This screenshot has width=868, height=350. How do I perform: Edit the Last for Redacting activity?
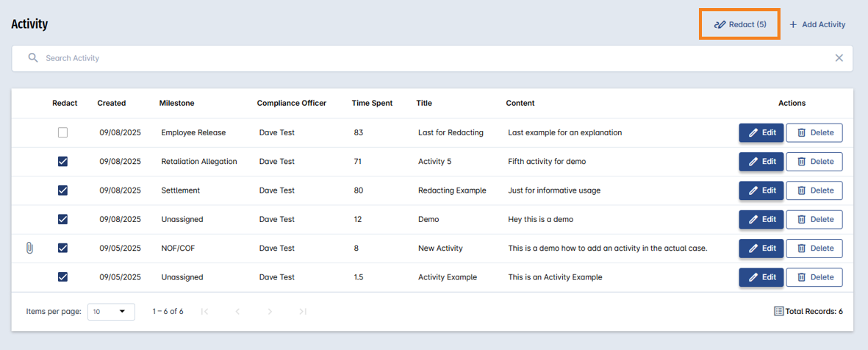point(761,132)
